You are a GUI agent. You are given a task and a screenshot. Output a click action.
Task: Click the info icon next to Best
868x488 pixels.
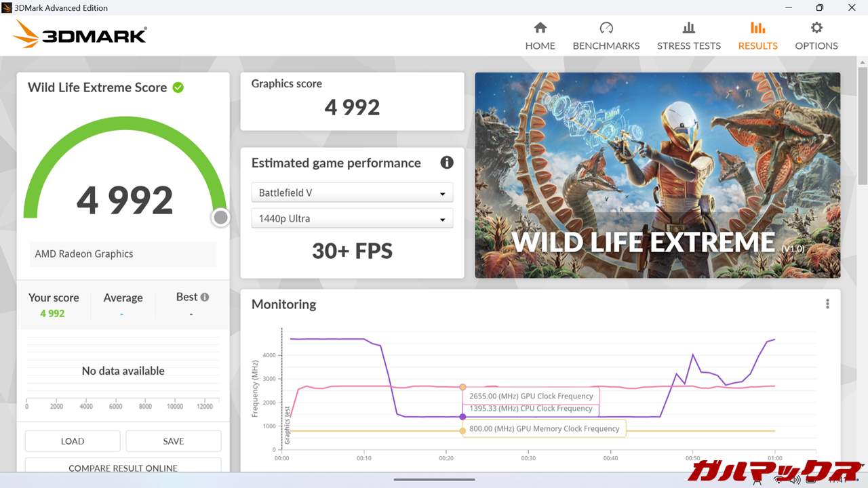point(205,297)
